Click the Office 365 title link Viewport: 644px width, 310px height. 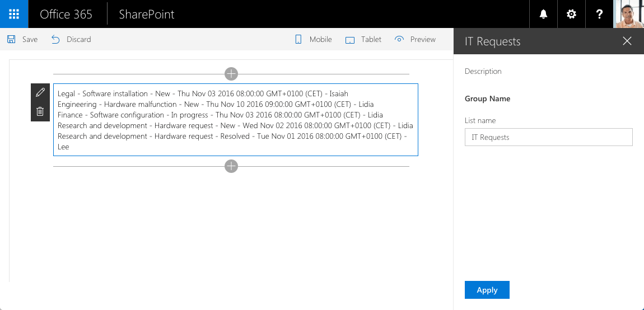[66, 15]
